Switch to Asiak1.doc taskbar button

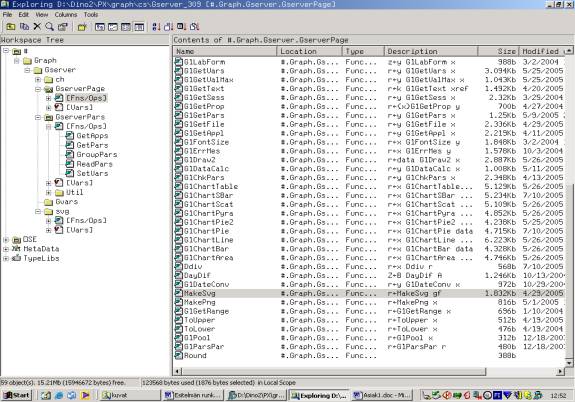click(382, 395)
